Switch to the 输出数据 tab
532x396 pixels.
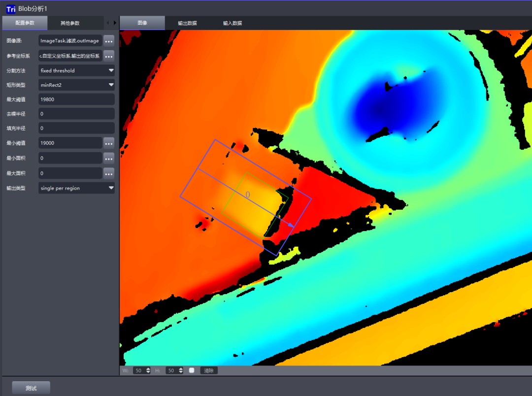click(187, 23)
